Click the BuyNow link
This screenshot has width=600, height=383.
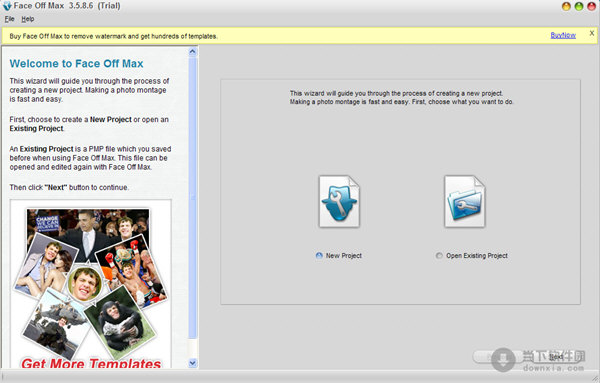click(563, 36)
